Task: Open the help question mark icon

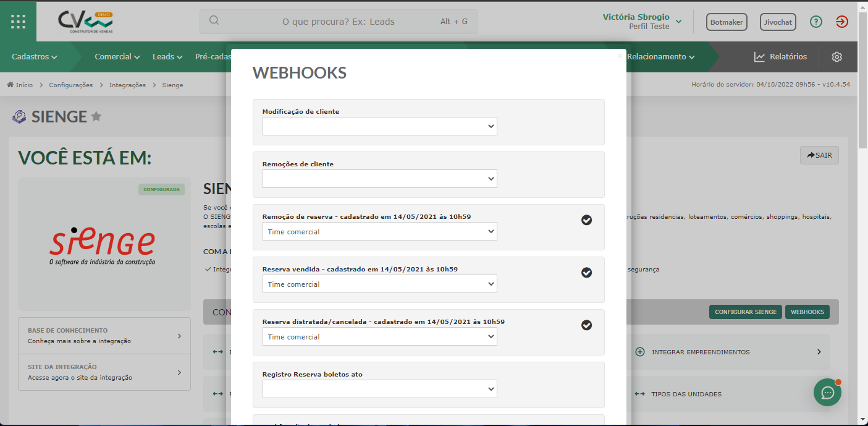Action: point(816,22)
